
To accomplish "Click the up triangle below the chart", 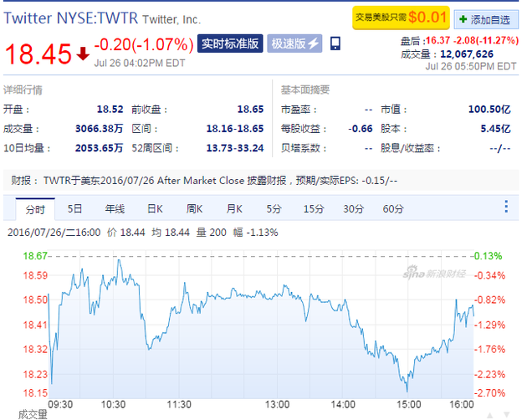I will tap(490, 415).
